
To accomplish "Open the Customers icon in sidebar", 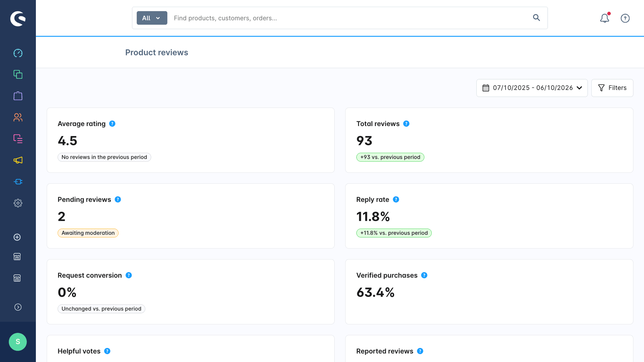I will coord(18,117).
